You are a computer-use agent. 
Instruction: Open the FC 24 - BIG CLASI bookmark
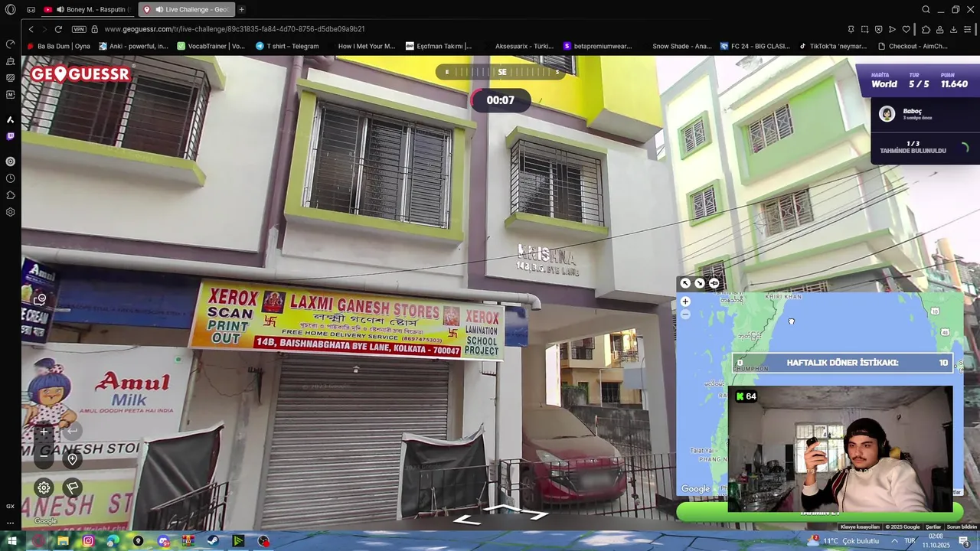click(755, 46)
